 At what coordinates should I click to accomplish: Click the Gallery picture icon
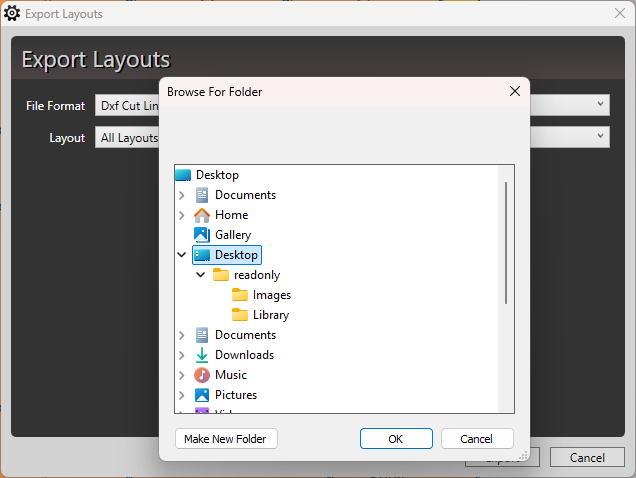coord(202,235)
